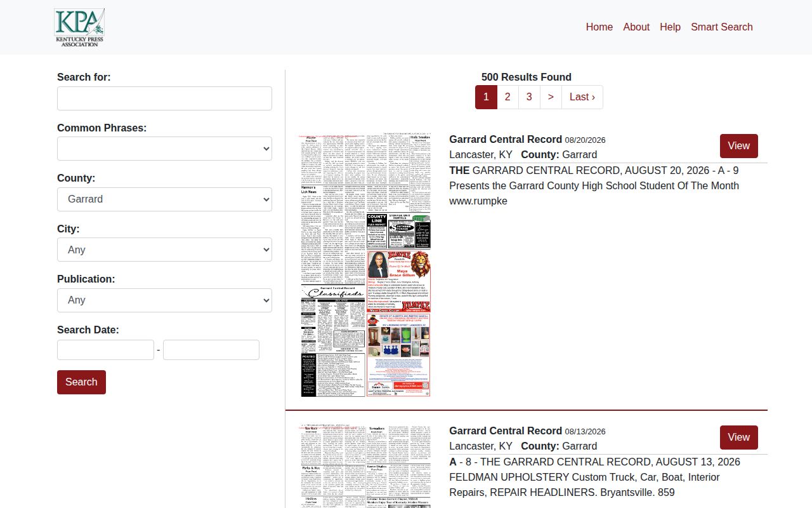Click the red Search button
This screenshot has height=508, width=812.
pos(81,382)
